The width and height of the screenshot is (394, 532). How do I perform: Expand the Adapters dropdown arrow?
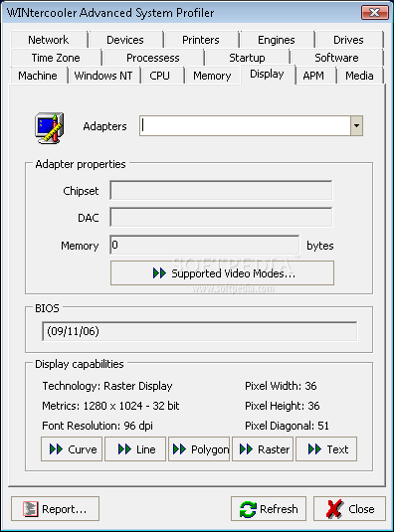coord(356,126)
